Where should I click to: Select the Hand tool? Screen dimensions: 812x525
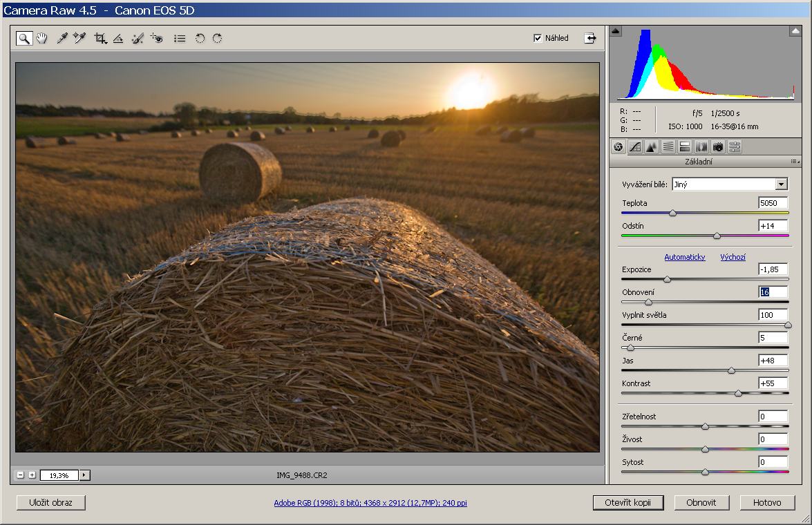pos(42,39)
